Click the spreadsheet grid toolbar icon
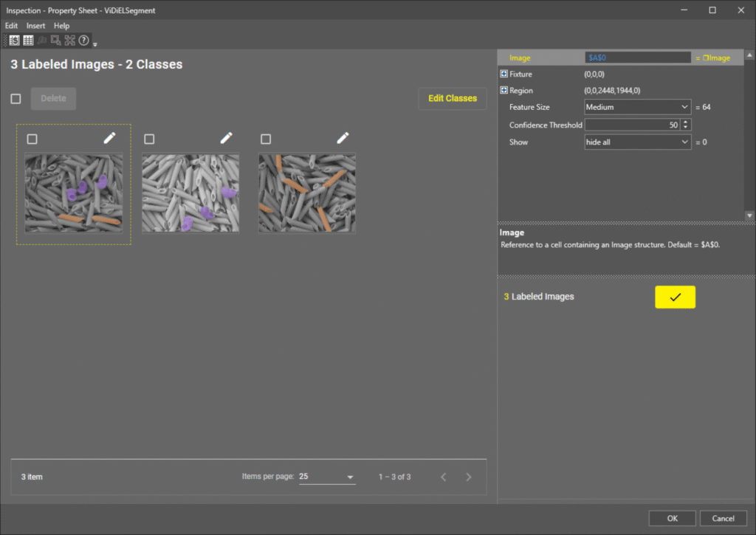This screenshot has height=535, width=756. (27, 41)
